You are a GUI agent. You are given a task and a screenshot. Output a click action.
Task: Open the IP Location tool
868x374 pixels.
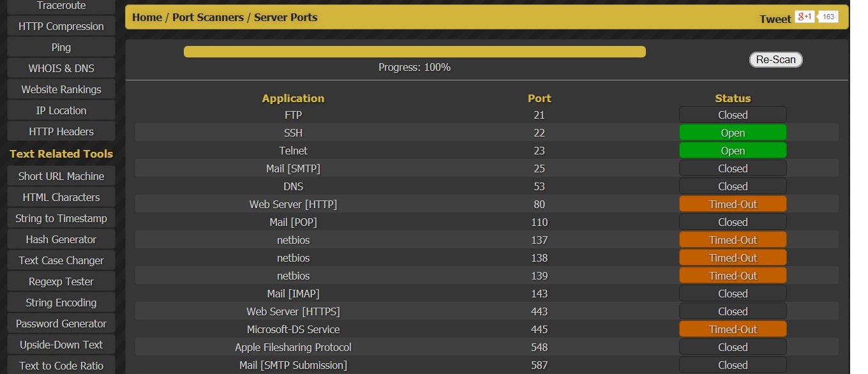(61, 110)
